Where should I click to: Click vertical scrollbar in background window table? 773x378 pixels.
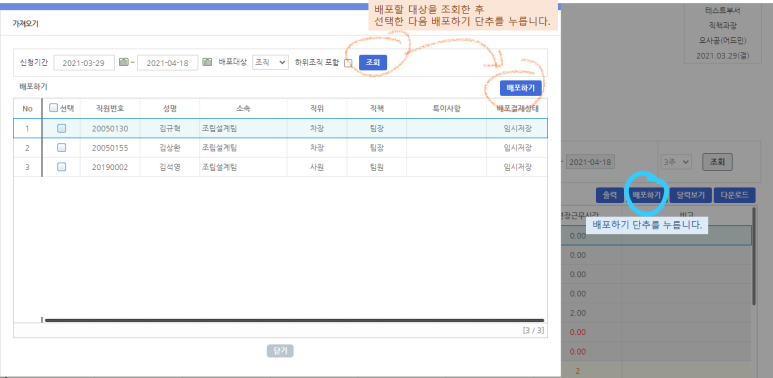[754, 256]
